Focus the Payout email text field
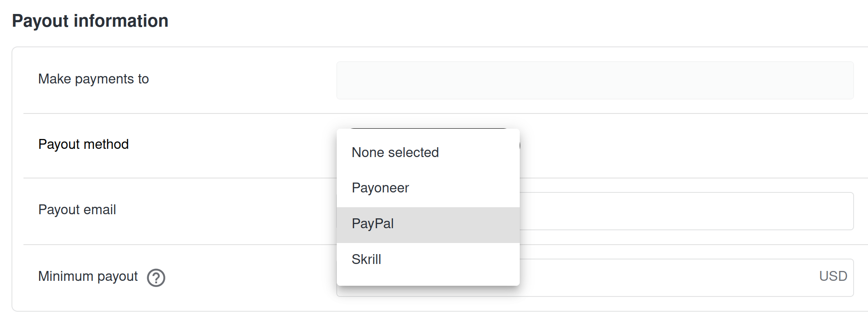 (x=686, y=211)
